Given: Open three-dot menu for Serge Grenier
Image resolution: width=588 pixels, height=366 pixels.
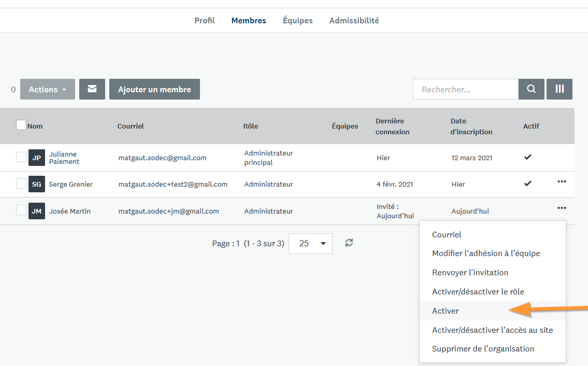Looking at the screenshot, I should tap(562, 182).
